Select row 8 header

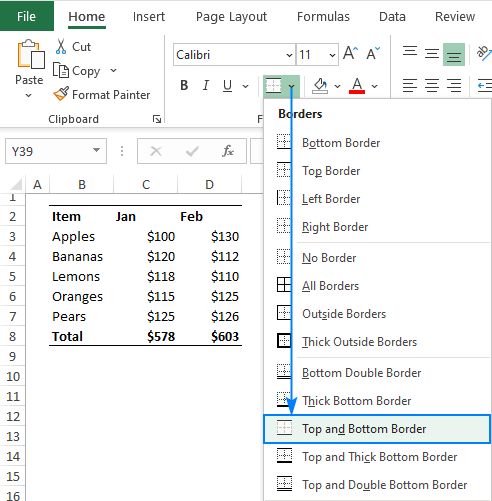point(12,336)
